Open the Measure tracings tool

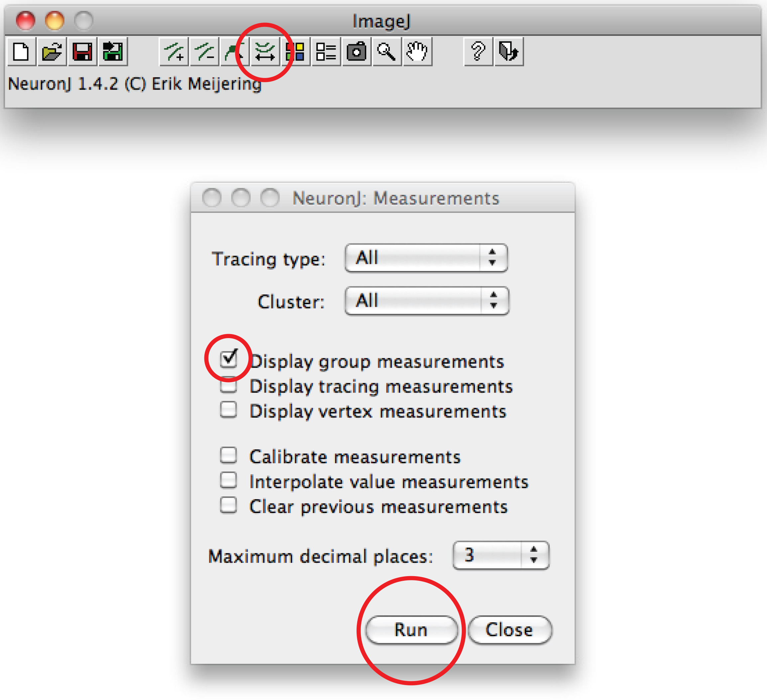(265, 52)
